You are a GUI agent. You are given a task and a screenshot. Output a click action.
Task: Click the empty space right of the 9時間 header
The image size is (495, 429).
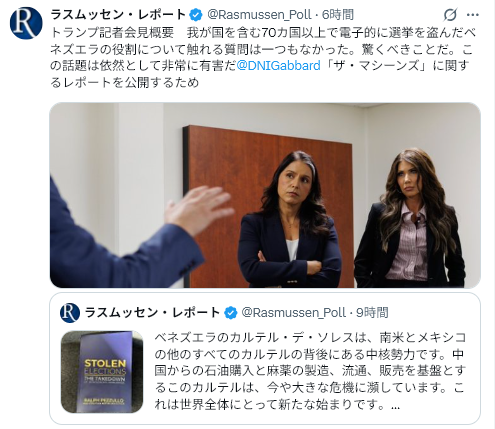(432, 313)
